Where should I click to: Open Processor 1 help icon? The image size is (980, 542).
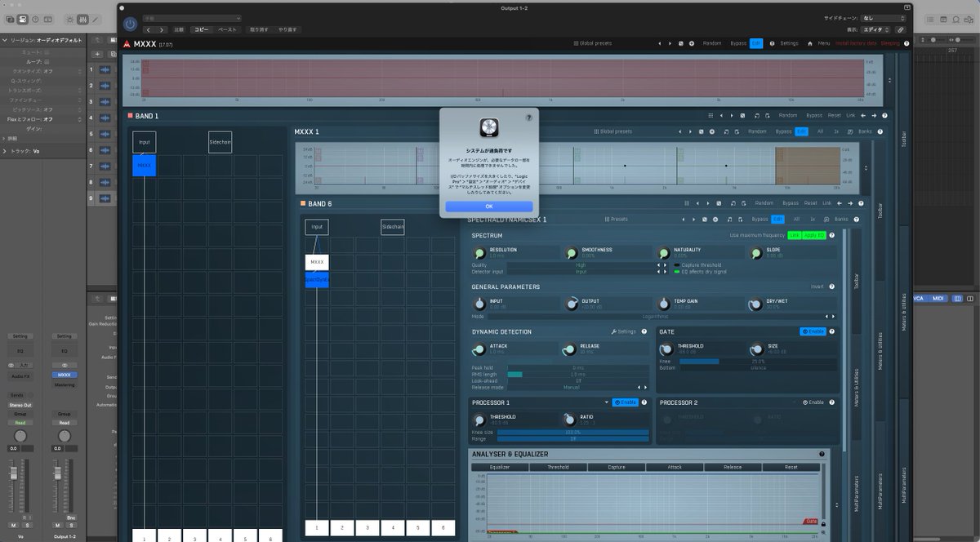644,402
